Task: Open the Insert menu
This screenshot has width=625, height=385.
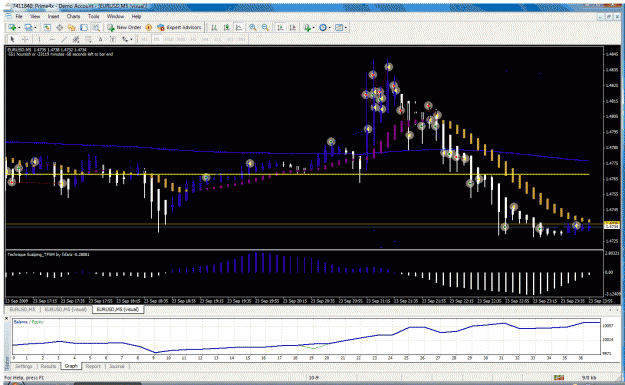Action: [53, 16]
